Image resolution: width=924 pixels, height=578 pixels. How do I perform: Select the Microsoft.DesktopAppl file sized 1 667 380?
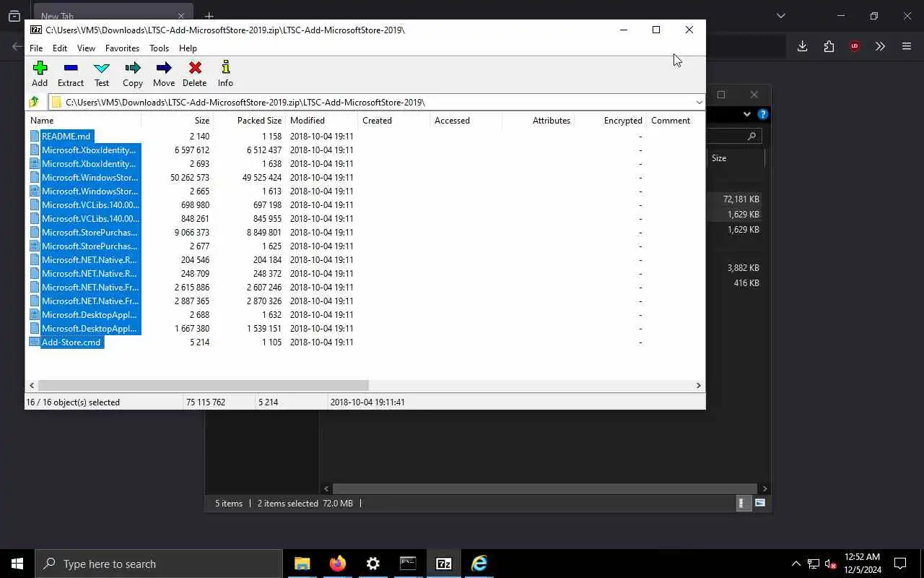(x=89, y=328)
